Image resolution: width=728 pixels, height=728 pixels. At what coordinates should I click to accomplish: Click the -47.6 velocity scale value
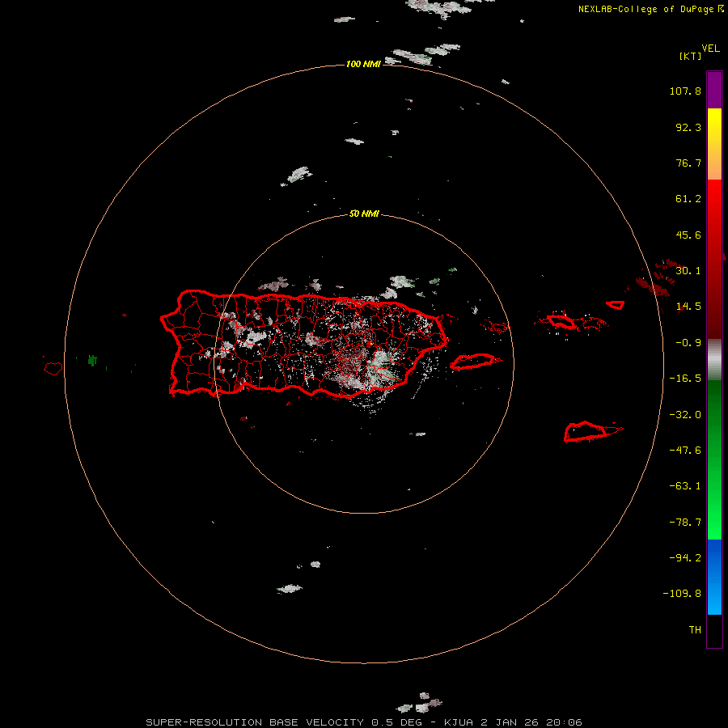685,451
